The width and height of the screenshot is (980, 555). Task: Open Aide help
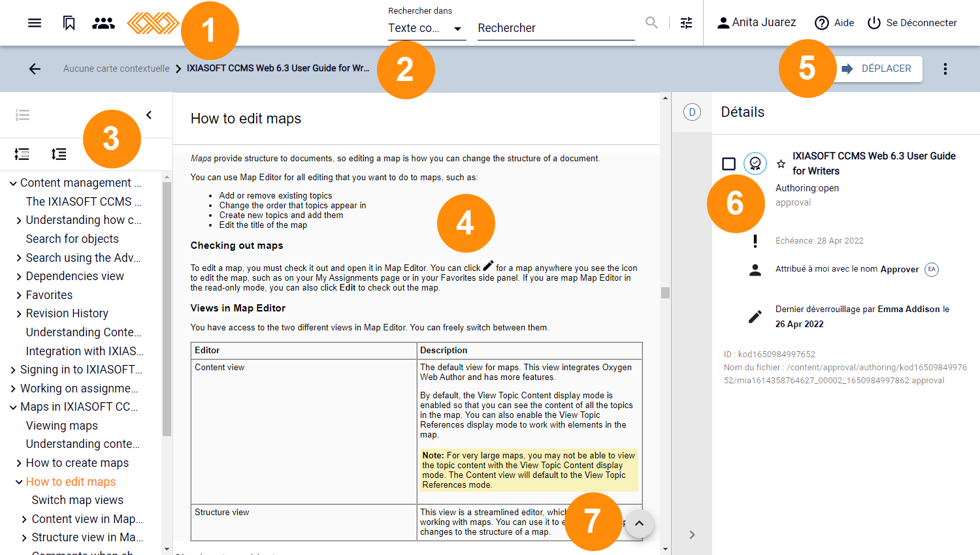834,23
